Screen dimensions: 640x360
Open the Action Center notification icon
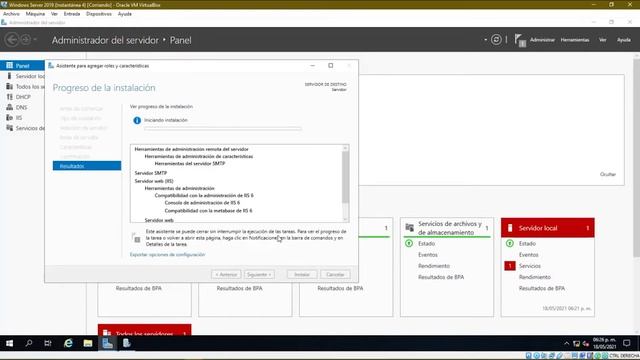pyautogui.click(x=627, y=343)
